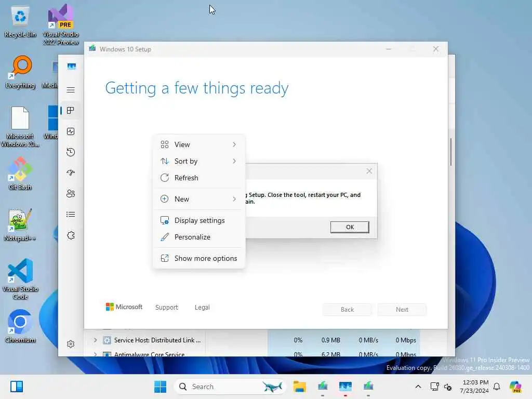This screenshot has width=532, height=399.
Task: Open muted volume tray icon
Action: tap(448, 387)
